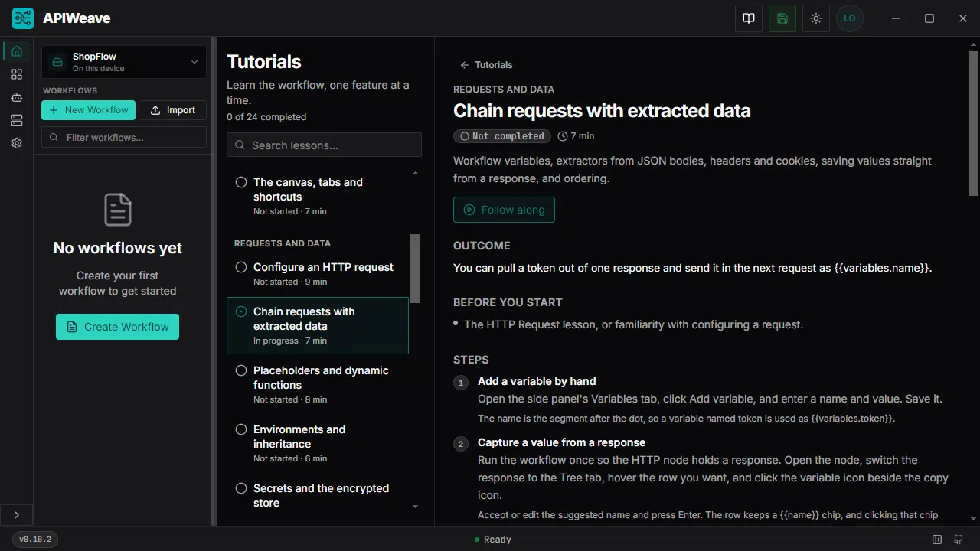Focus the Filter workflows input
Image resolution: width=980 pixels, height=551 pixels.
point(124,137)
